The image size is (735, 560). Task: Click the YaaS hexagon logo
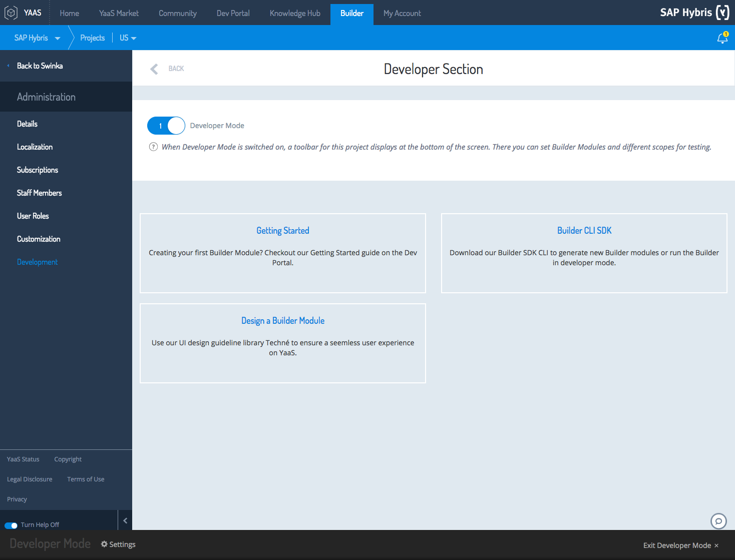[x=11, y=13]
